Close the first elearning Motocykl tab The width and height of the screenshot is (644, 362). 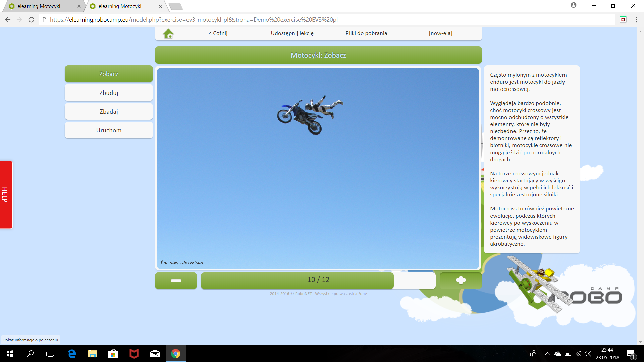pos(79,6)
